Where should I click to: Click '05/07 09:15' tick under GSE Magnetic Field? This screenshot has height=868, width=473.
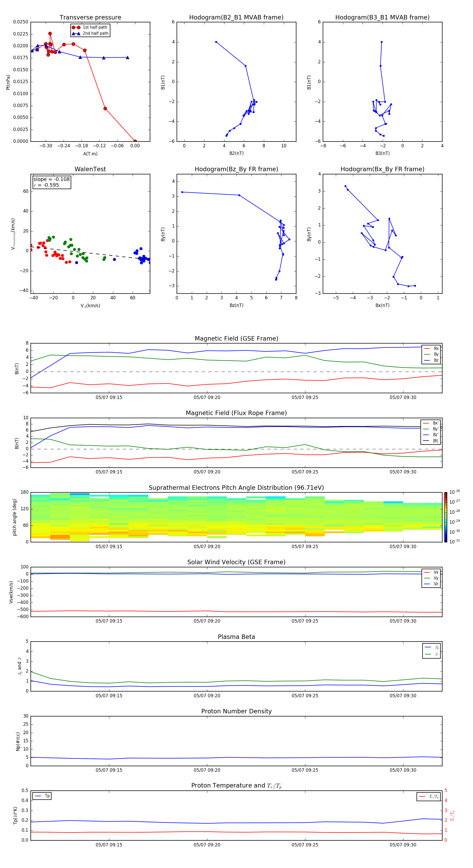coord(109,397)
